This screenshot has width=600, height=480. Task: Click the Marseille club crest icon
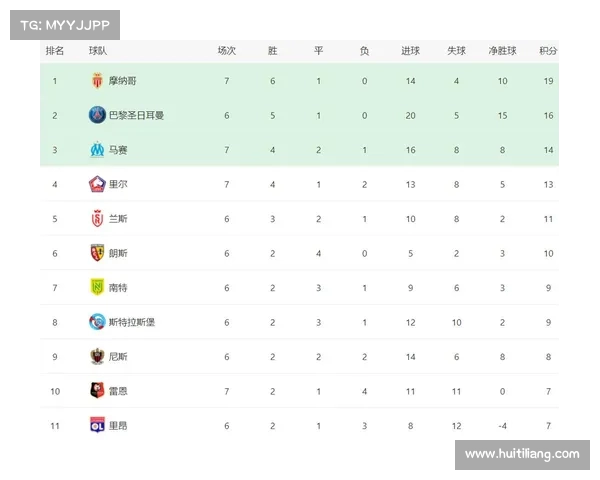[97, 149]
